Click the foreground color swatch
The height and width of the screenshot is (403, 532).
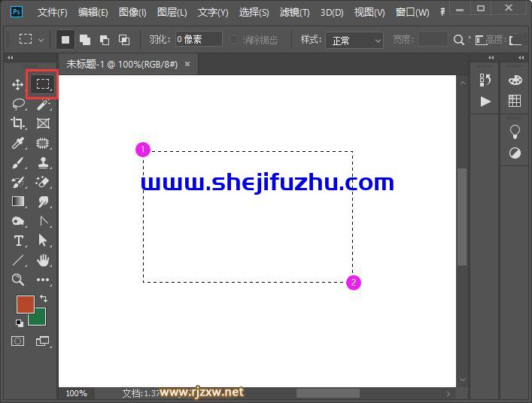coord(26,304)
